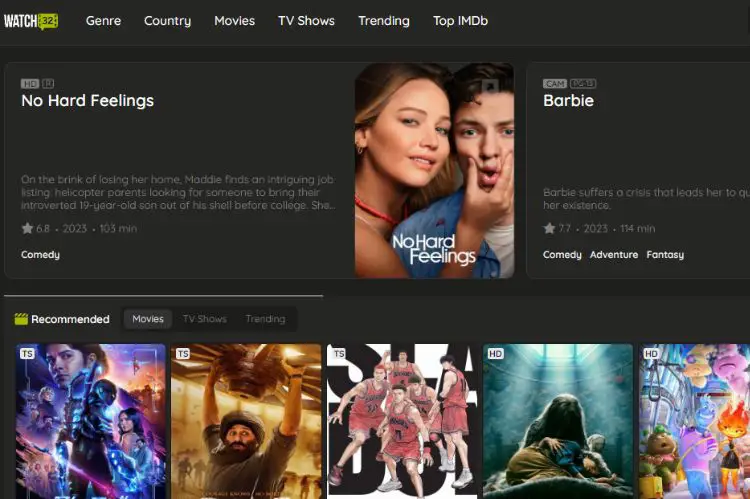This screenshot has height=499, width=750.
Task: Open the Country menu
Action: [167, 21]
